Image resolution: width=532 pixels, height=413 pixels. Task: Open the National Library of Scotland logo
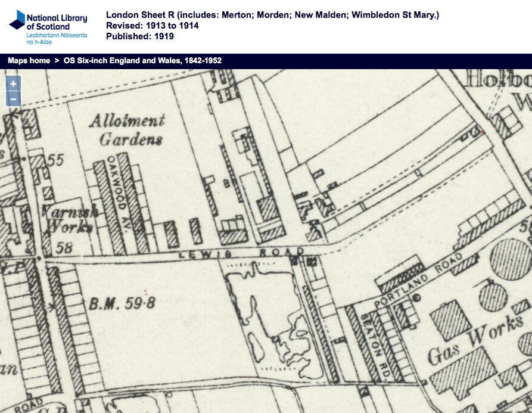pyautogui.click(x=48, y=26)
